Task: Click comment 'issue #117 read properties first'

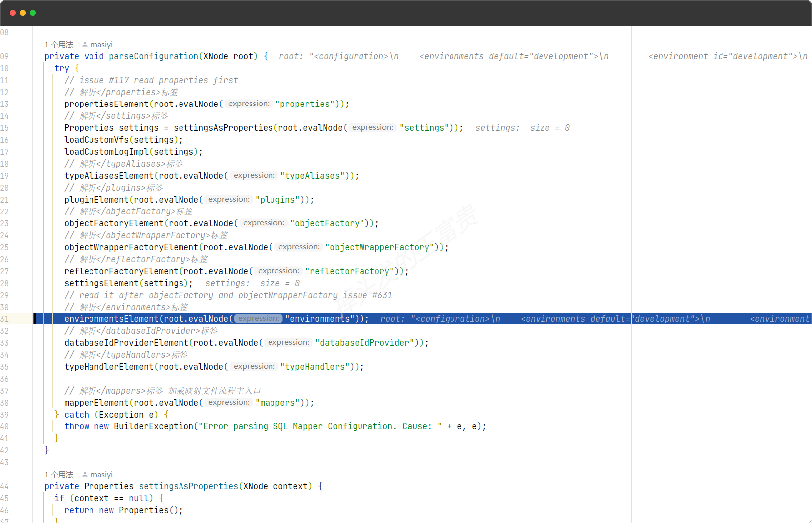Action: [x=151, y=80]
